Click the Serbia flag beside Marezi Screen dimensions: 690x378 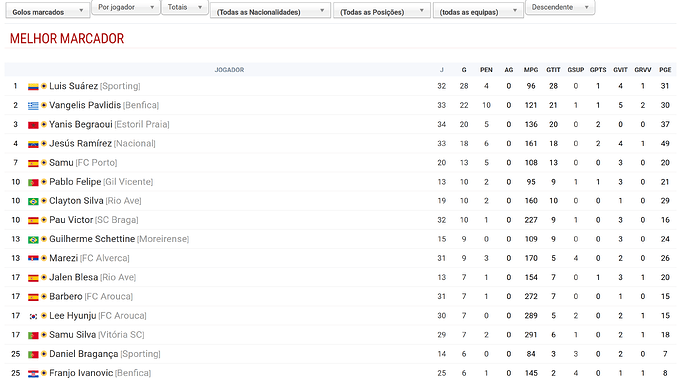click(x=33, y=258)
